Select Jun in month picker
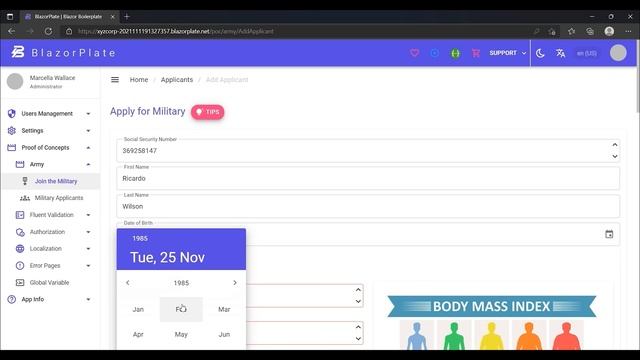Screen dimensions: 640x360 [224, 334]
